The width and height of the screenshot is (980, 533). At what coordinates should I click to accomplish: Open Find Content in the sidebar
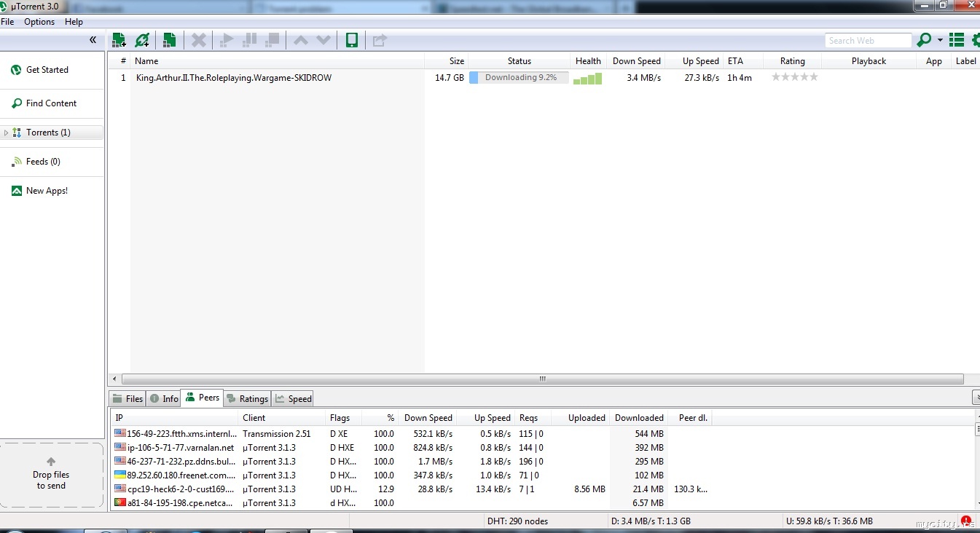(x=52, y=103)
